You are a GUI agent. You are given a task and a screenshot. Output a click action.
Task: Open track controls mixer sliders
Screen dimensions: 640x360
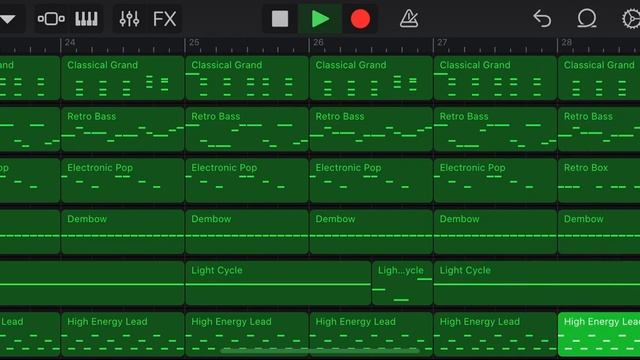[129, 19]
